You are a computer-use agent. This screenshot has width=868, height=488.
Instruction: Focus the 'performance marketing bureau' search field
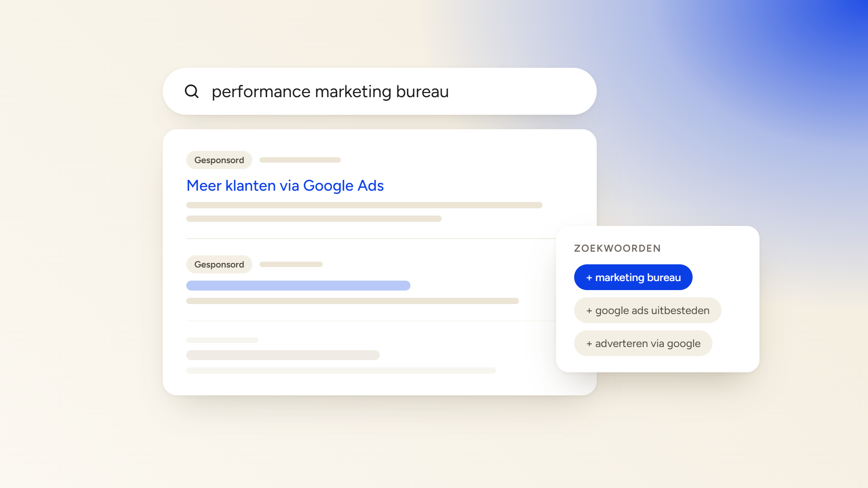point(380,91)
